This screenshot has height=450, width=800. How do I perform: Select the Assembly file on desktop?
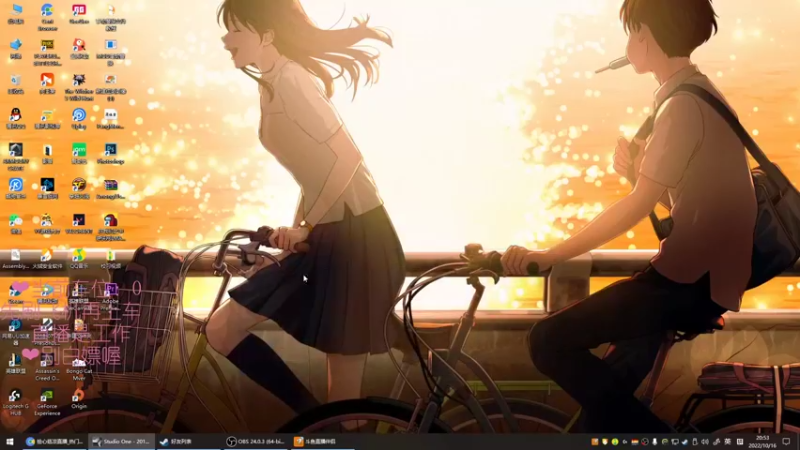click(x=16, y=259)
